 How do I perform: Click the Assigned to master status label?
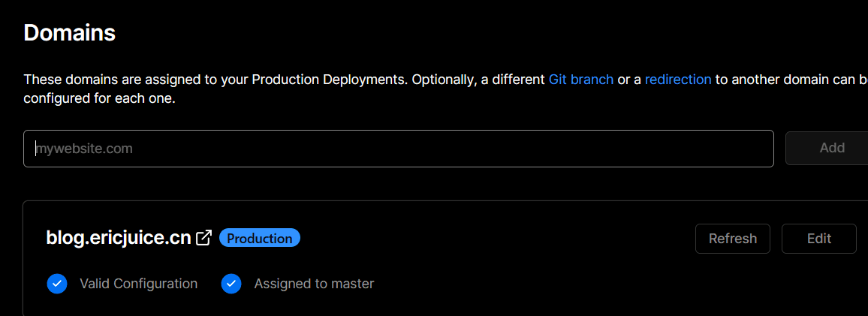pyautogui.click(x=314, y=284)
